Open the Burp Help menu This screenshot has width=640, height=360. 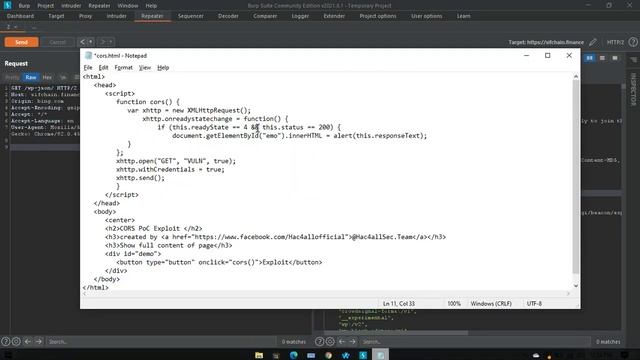151,6
